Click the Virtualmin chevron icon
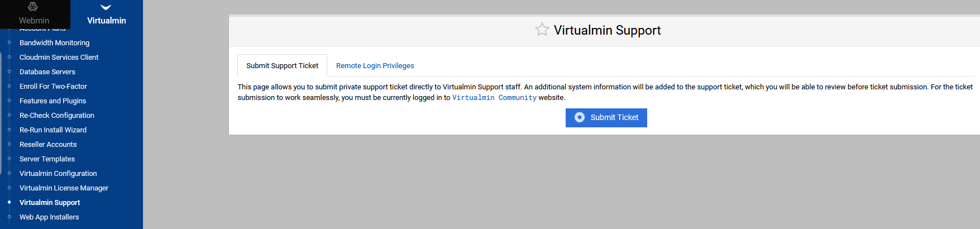Image resolution: width=980 pixels, height=229 pixels. tap(106, 7)
